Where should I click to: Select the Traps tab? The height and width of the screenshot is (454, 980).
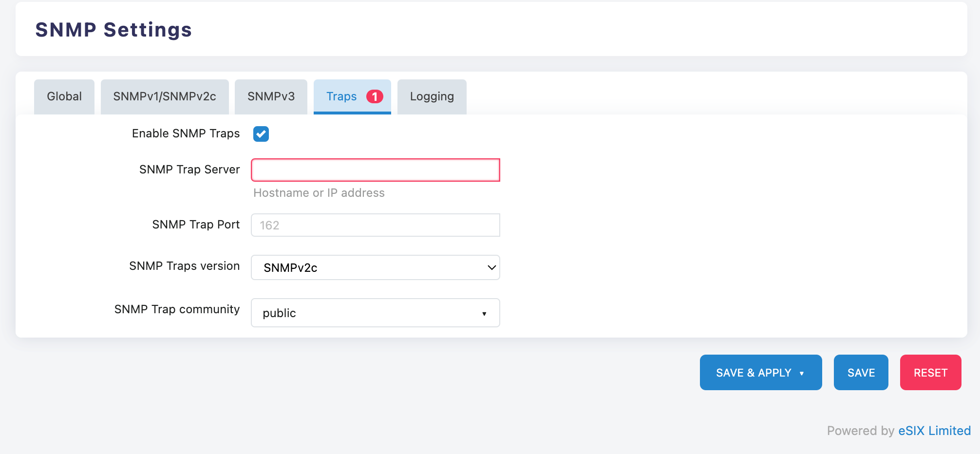[x=341, y=96]
